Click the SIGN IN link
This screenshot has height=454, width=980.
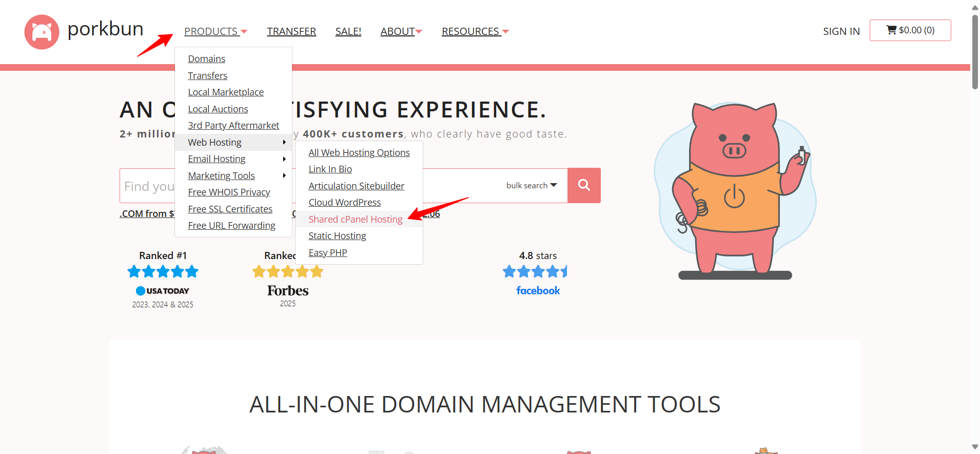pos(841,31)
